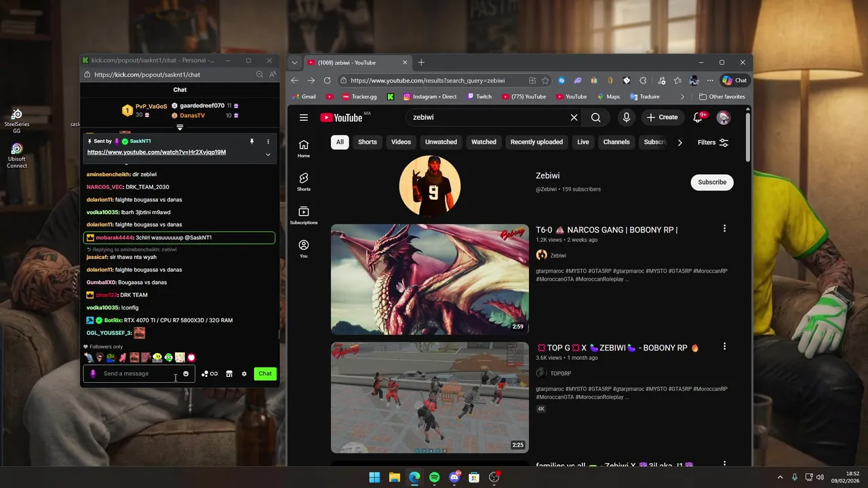Open TOP G ZEBIWI video thumbnail
868x488 pixels.
click(x=430, y=397)
